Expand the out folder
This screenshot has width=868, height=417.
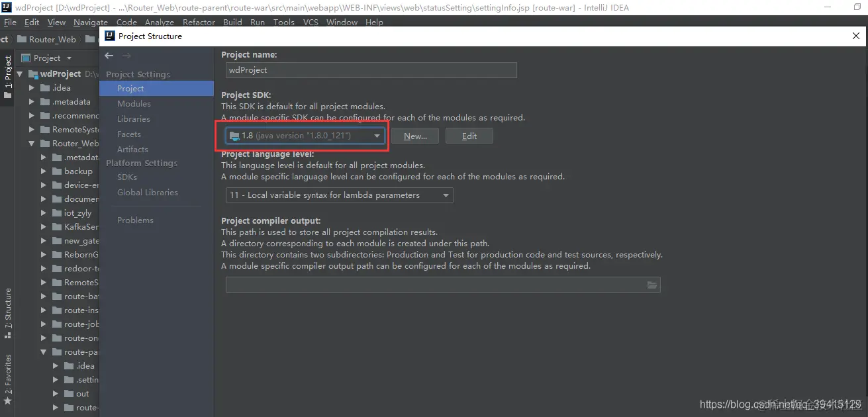point(55,394)
